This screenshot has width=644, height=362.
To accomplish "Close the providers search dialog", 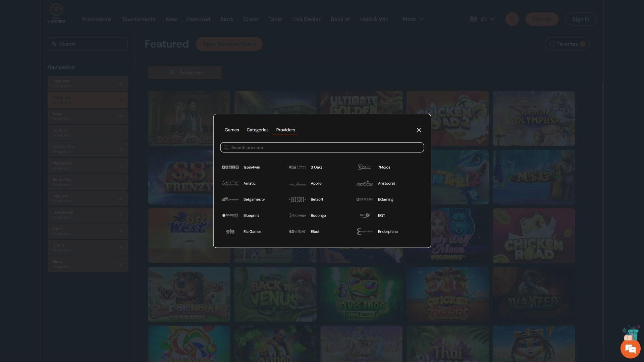I will coord(419,130).
